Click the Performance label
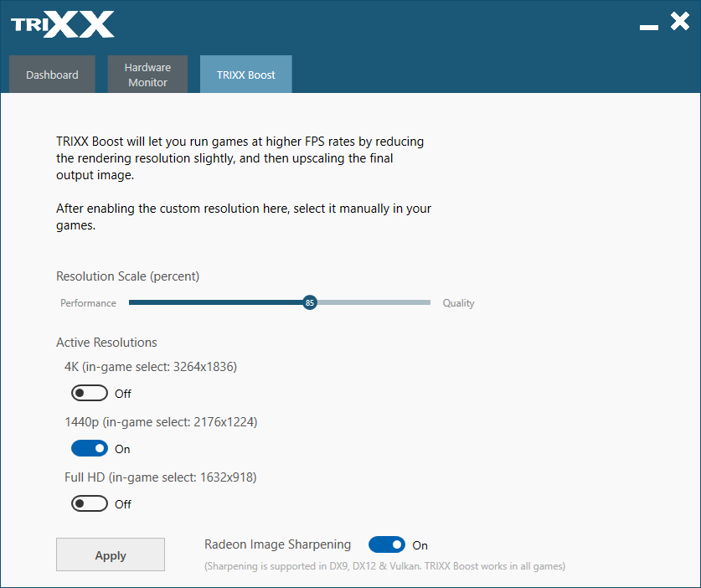Screen dimensions: 701x588 pos(88,303)
